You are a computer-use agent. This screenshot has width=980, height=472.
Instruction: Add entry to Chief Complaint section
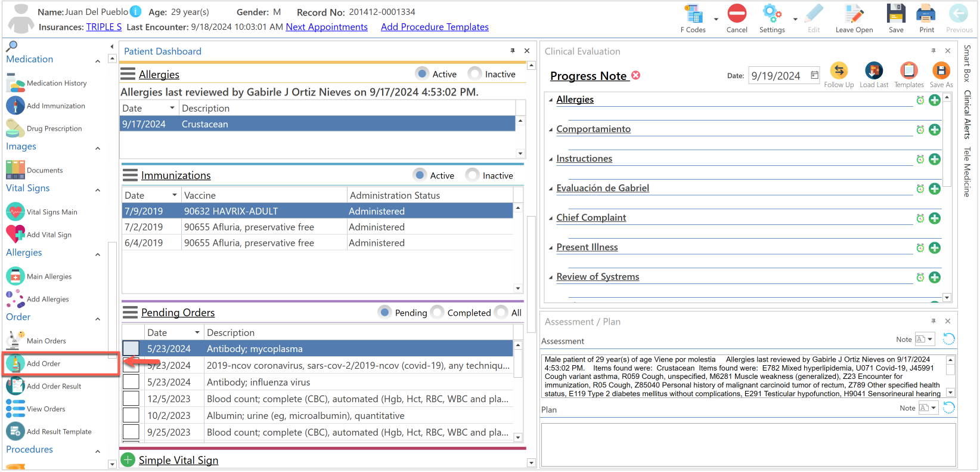(x=935, y=218)
